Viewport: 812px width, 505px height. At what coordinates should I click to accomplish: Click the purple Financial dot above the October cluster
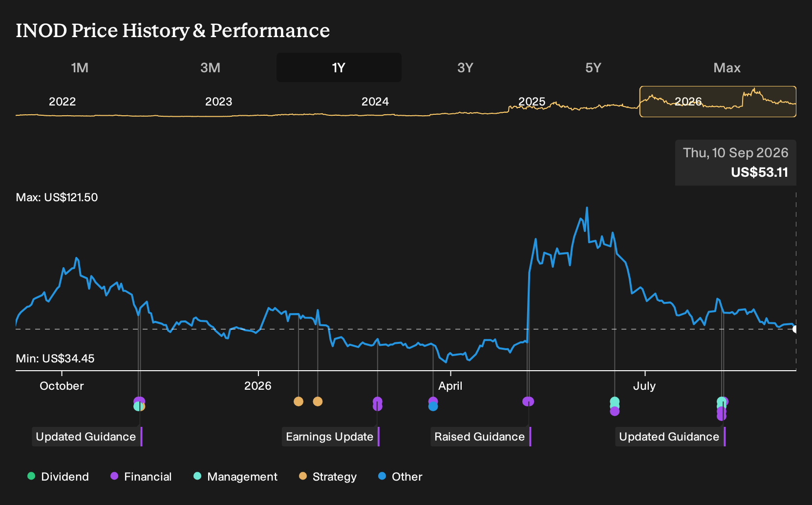(x=140, y=401)
